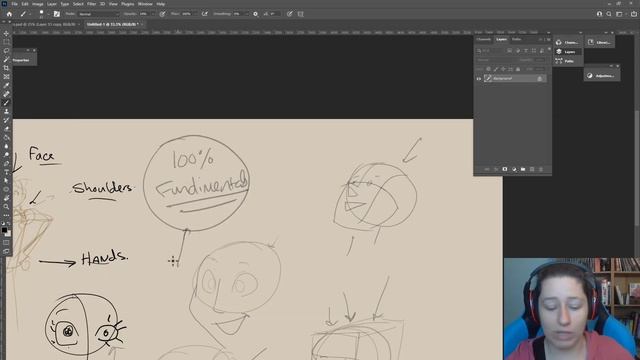This screenshot has height=360, width=640.
Task: Select the Healing Brush tool
Action: pos(6,94)
